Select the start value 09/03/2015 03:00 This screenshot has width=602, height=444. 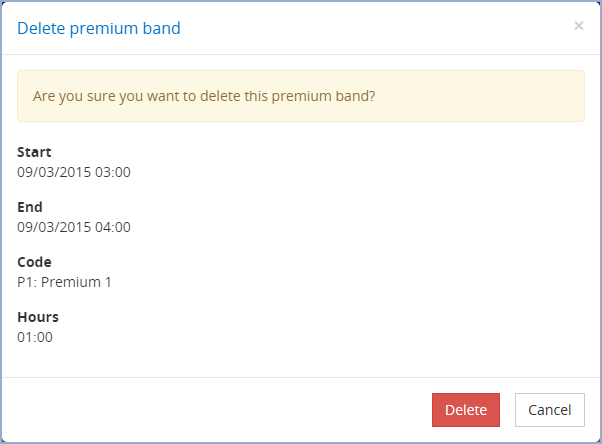[x=74, y=172]
